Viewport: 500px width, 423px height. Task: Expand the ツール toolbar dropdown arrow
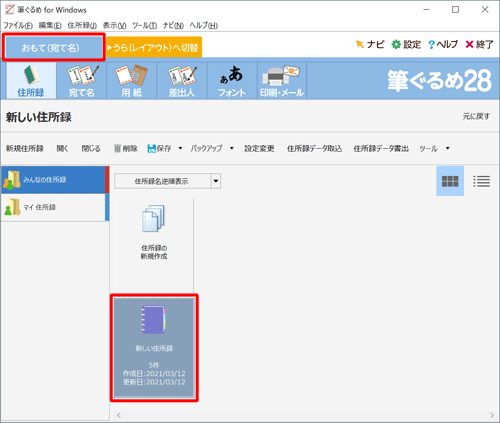tap(448, 148)
